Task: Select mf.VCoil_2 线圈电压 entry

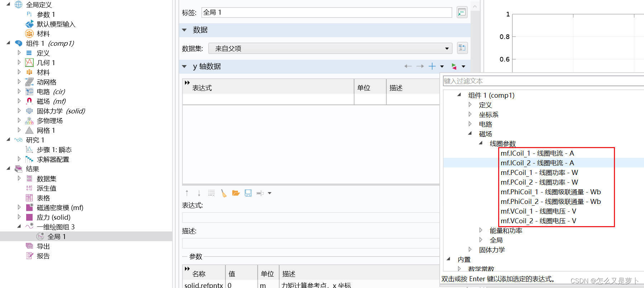Action: 538,221
